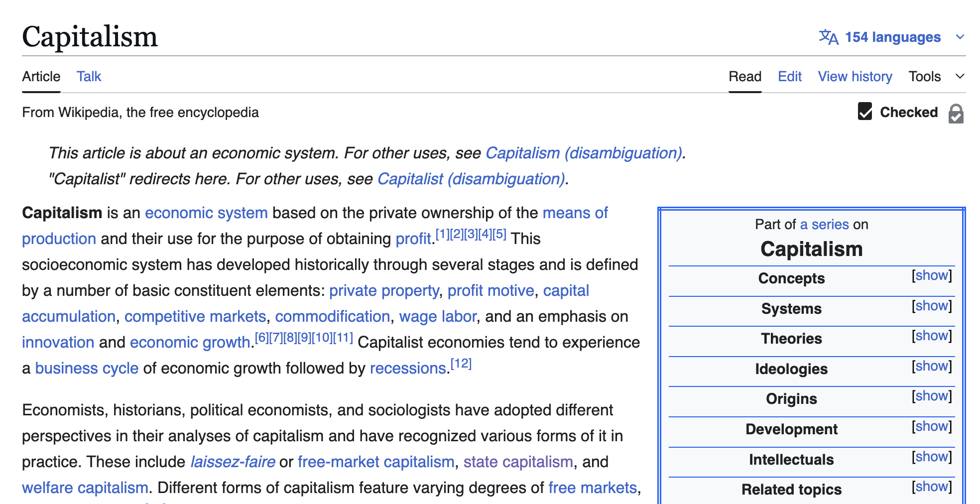Show the Theories sidebar section
The image size is (980, 504).
[x=931, y=336]
